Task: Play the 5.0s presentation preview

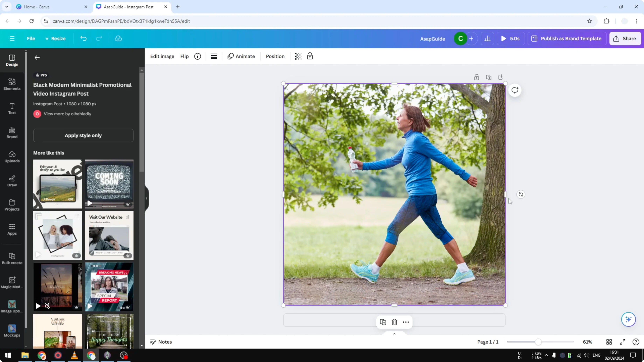Action: pos(510,39)
